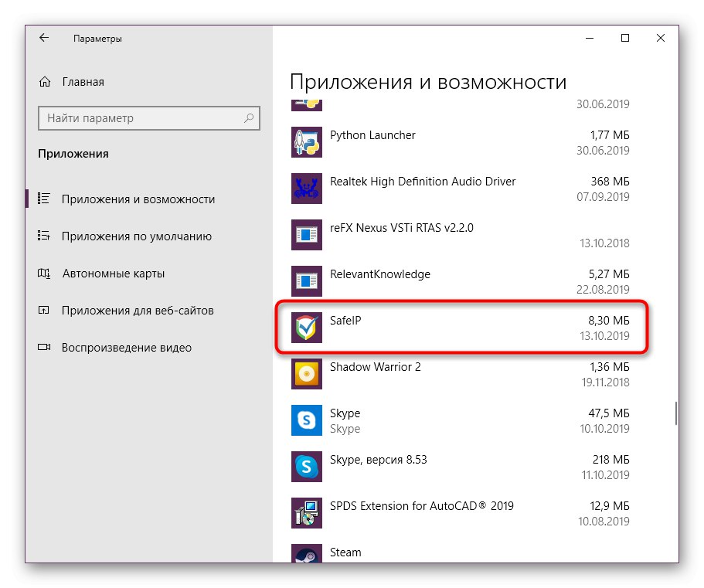
Task: Open Воспроизведение видео section
Action: point(126,348)
